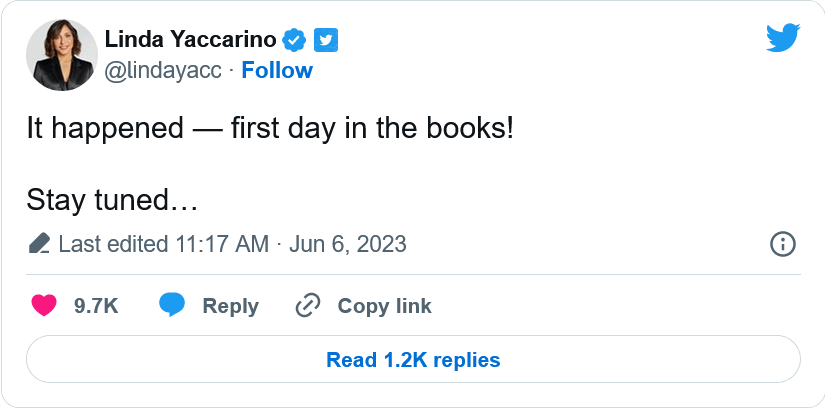This screenshot has height=408, width=825.
Task: Click the edit pencil icon
Action: tap(40, 244)
